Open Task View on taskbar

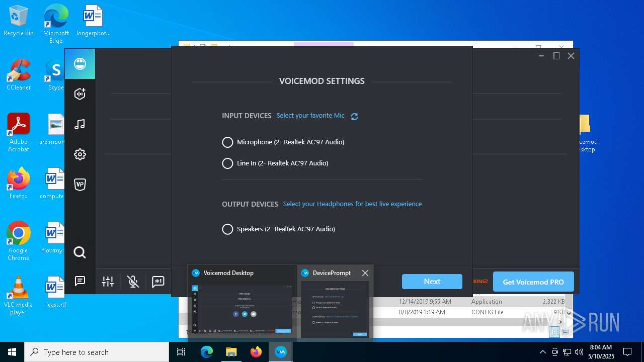point(181,352)
